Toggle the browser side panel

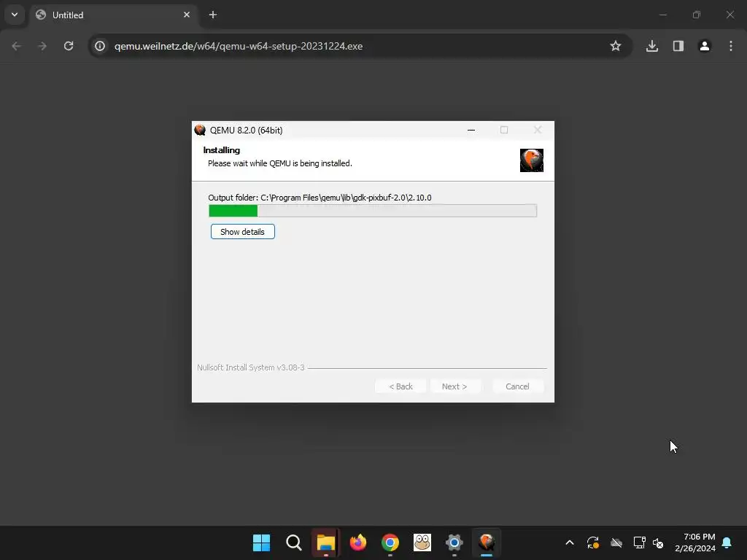tap(678, 46)
